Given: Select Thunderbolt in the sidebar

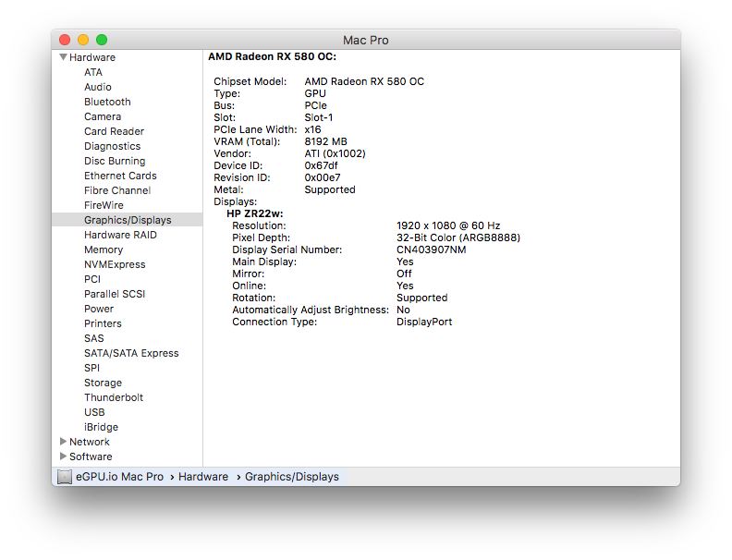Looking at the screenshot, I should point(114,397).
